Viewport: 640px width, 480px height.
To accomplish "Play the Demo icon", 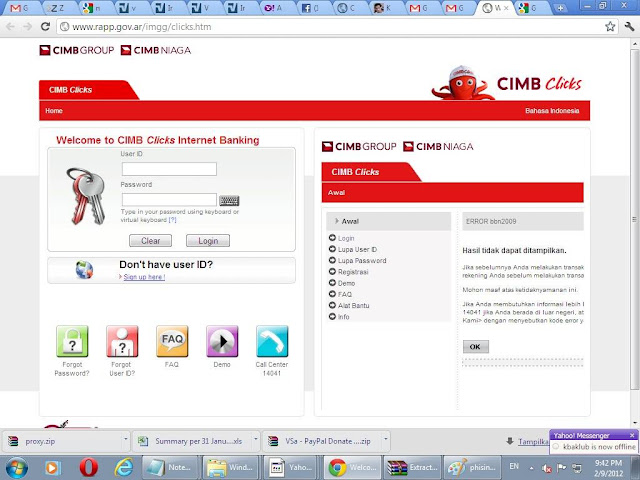I will (x=222, y=341).
